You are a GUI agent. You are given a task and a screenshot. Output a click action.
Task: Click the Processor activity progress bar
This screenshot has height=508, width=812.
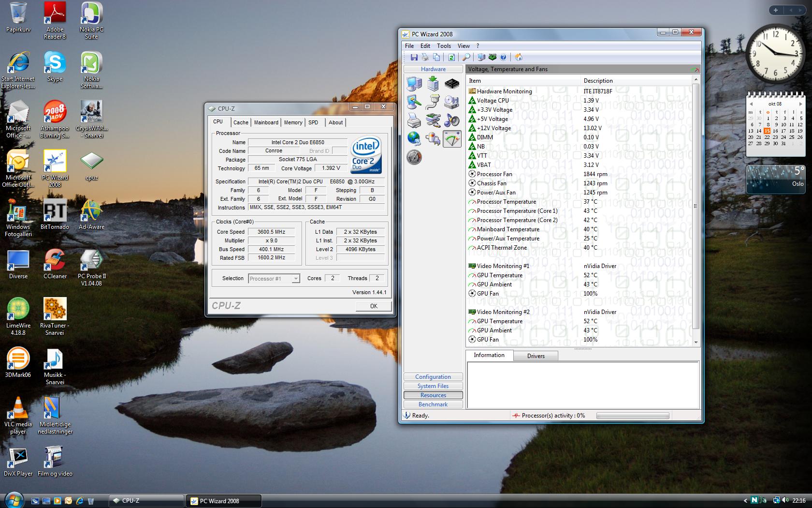(633, 416)
